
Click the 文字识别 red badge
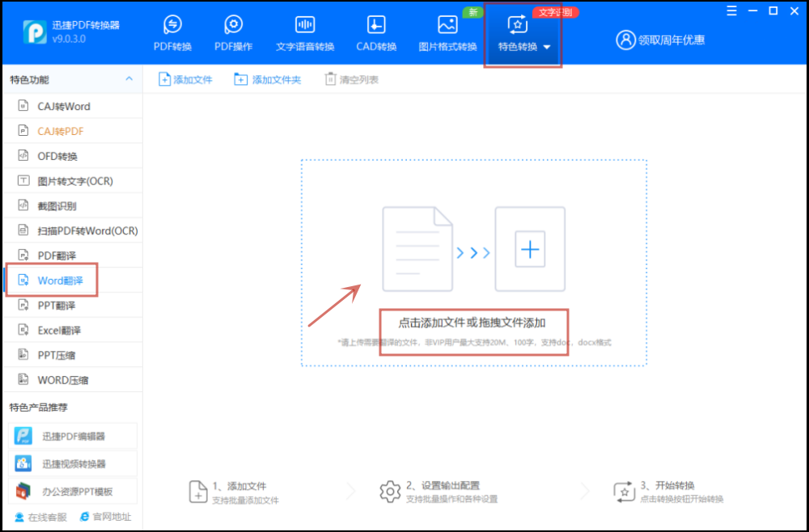coord(556,12)
